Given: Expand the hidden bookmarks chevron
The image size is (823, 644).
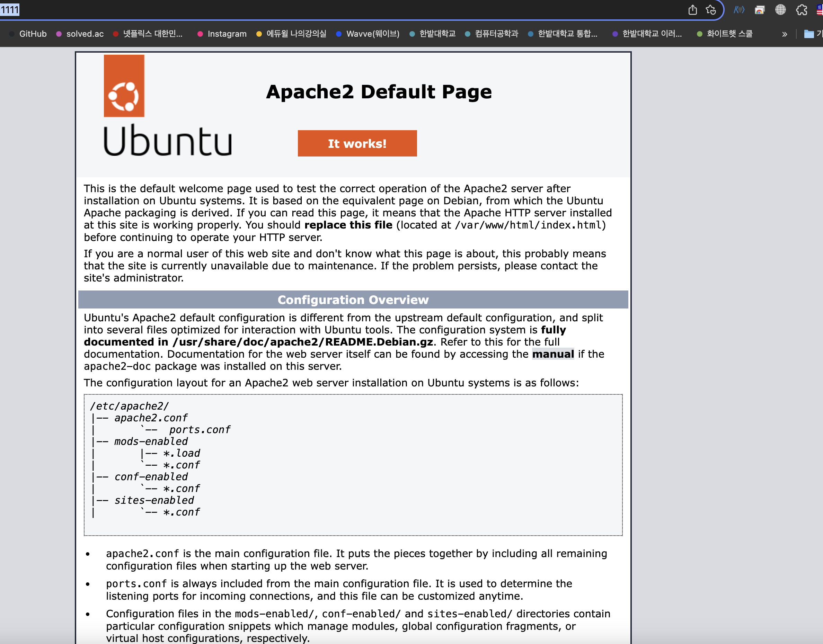Looking at the screenshot, I should pyautogui.click(x=785, y=34).
